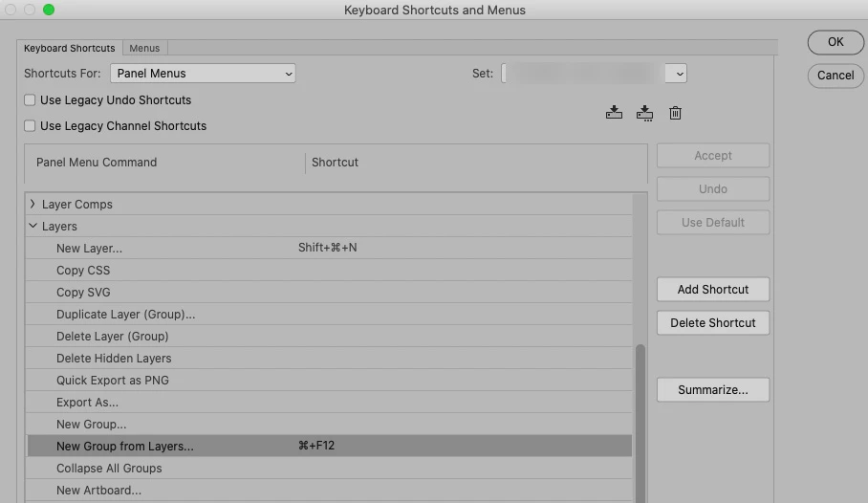Enable Use Legacy Undo Shortcuts

tap(30, 100)
